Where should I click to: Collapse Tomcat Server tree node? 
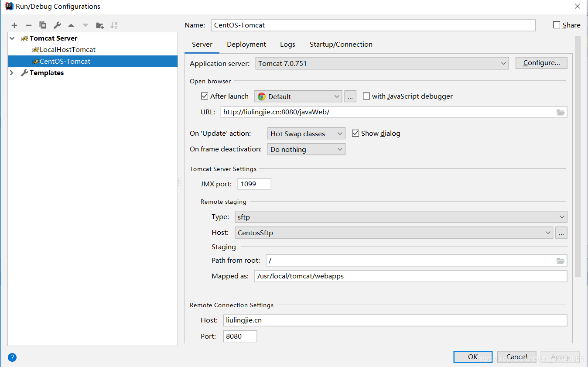tap(12, 38)
